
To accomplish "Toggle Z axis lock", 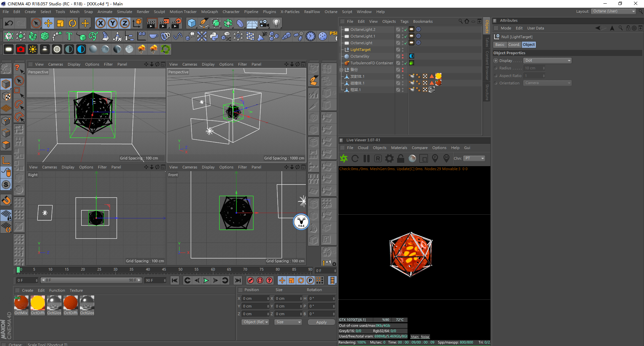I will tap(125, 23).
